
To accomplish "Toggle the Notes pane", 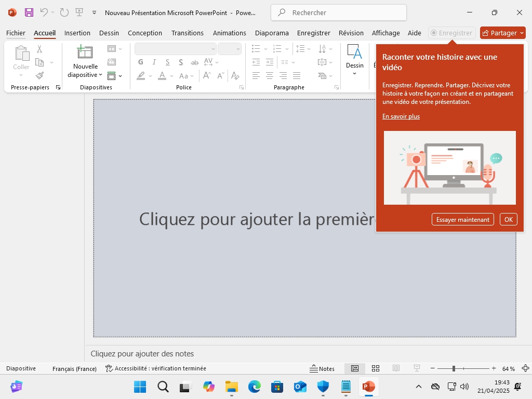I will (322, 368).
